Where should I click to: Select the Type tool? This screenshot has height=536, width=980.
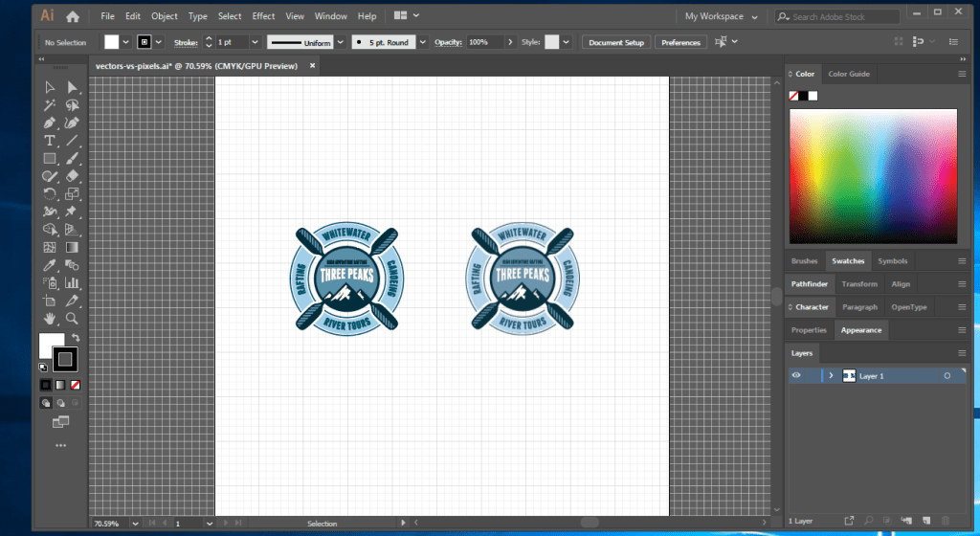tap(50, 141)
